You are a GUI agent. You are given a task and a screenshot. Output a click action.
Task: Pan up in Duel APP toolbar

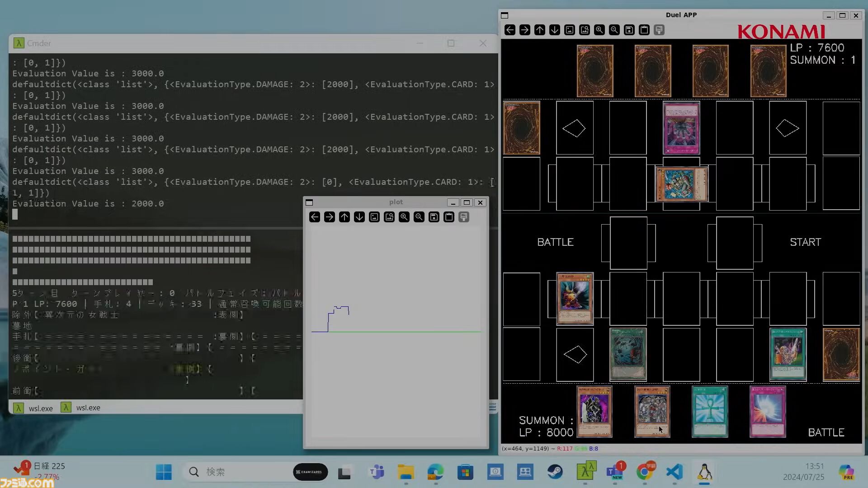[540, 30]
